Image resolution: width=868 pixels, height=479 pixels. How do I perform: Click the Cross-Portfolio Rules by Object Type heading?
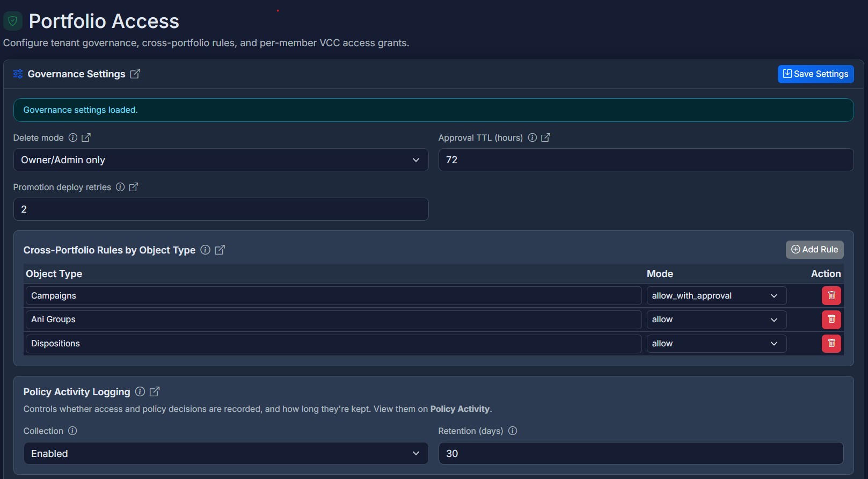coord(110,250)
